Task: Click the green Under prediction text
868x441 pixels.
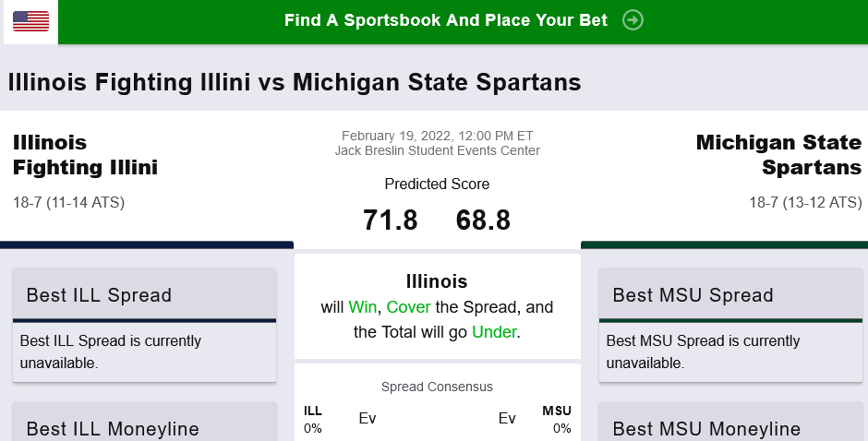Action: 494,332
